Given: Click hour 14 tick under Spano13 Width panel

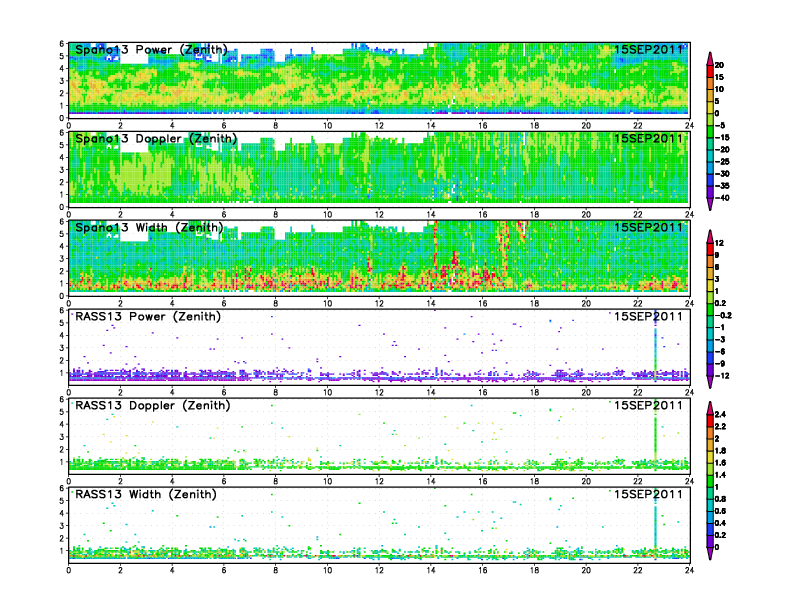Looking at the screenshot, I should [431, 303].
